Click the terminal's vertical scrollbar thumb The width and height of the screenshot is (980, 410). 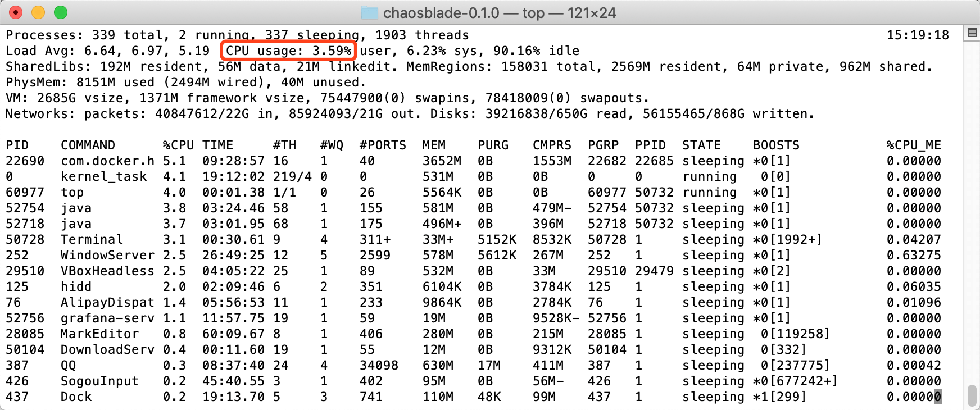click(972, 395)
